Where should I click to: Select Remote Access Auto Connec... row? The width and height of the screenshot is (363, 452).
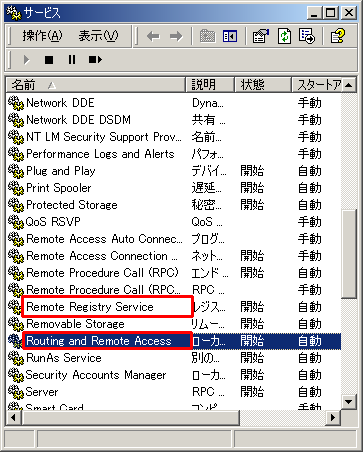point(104,239)
